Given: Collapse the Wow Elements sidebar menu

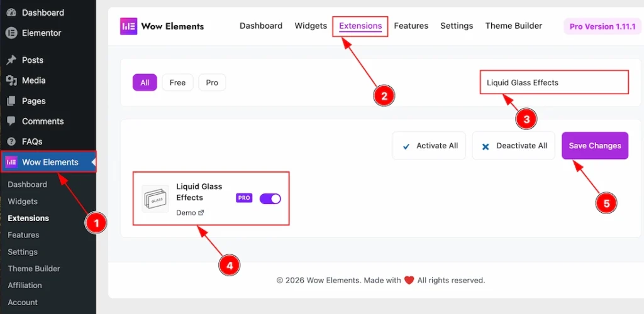Looking at the screenshot, I should click(x=48, y=162).
